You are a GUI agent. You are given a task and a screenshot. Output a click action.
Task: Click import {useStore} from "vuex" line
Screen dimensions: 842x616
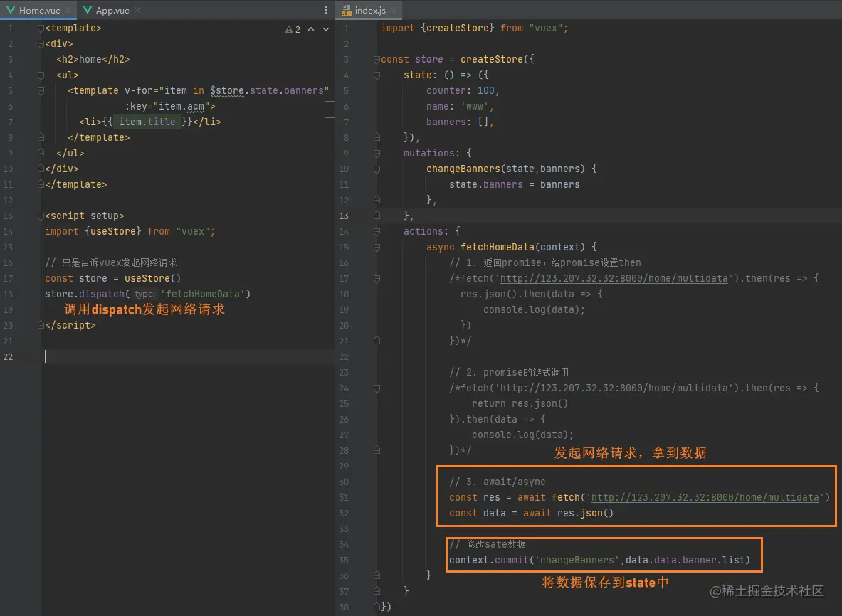click(130, 231)
